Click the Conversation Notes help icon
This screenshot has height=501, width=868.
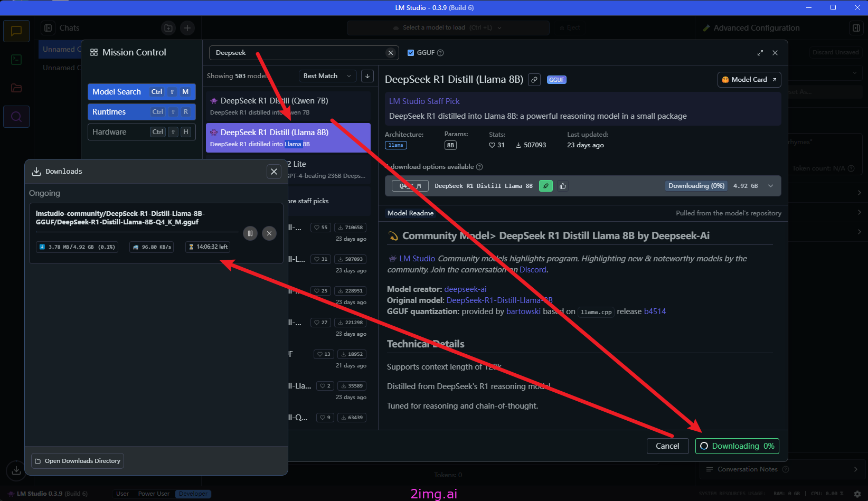(x=786, y=469)
